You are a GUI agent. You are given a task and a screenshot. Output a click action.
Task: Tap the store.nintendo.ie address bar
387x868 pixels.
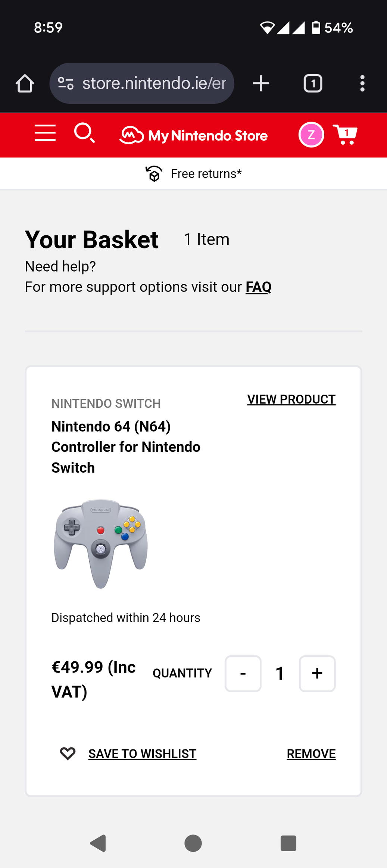point(154,83)
